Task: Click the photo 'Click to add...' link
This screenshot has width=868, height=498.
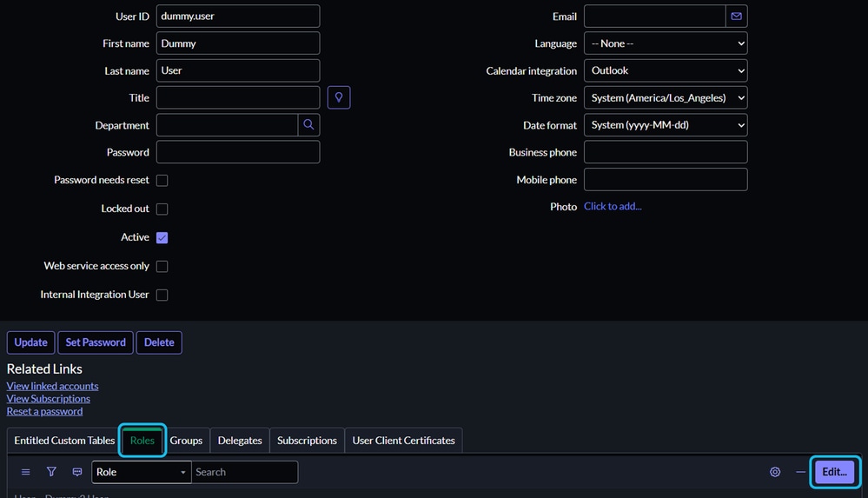Action: click(613, 206)
